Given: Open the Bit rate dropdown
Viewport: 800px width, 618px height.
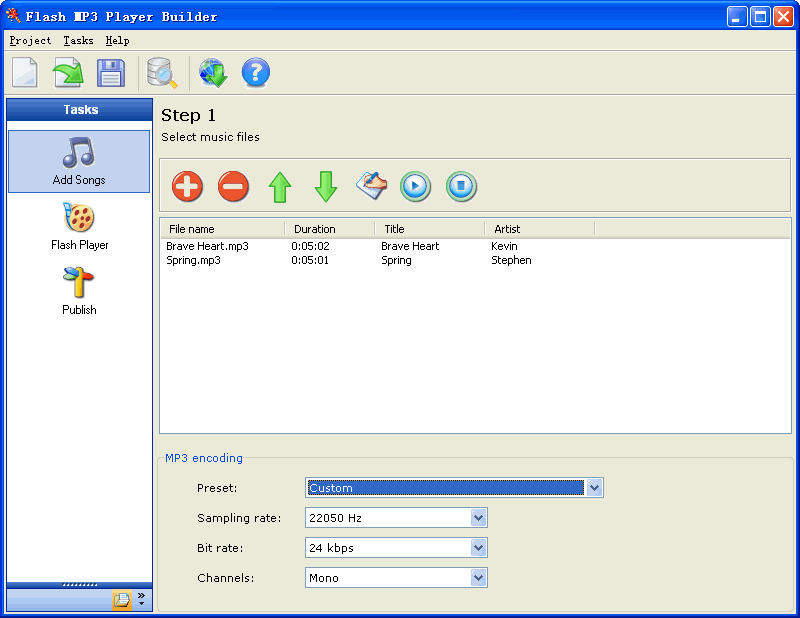Looking at the screenshot, I should pos(396,548).
